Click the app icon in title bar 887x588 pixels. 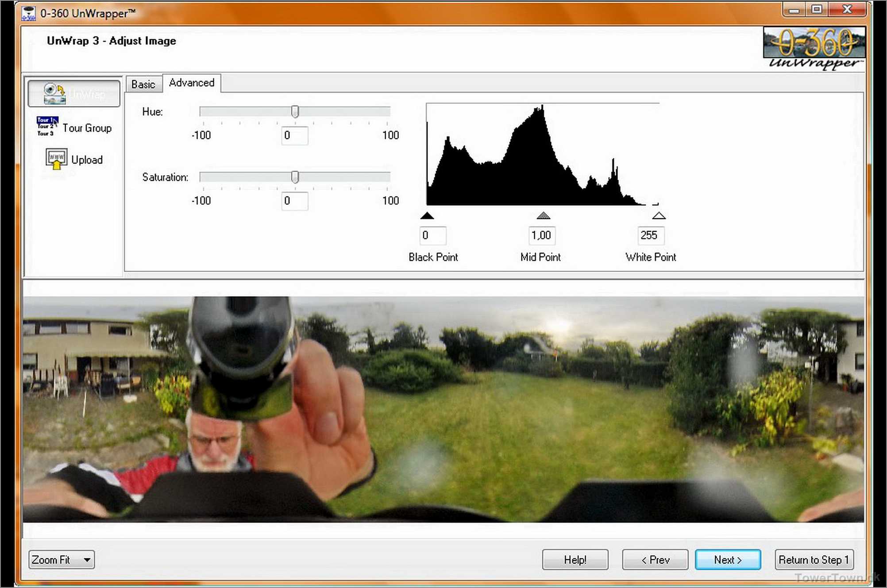pyautogui.click(x=28, y=13)
